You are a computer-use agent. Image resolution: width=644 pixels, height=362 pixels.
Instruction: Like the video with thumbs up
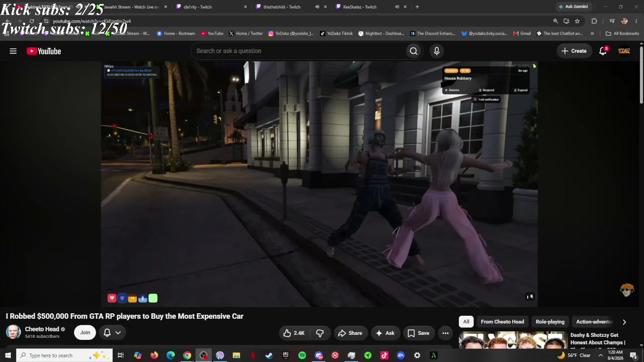click(x=294, y=333)
